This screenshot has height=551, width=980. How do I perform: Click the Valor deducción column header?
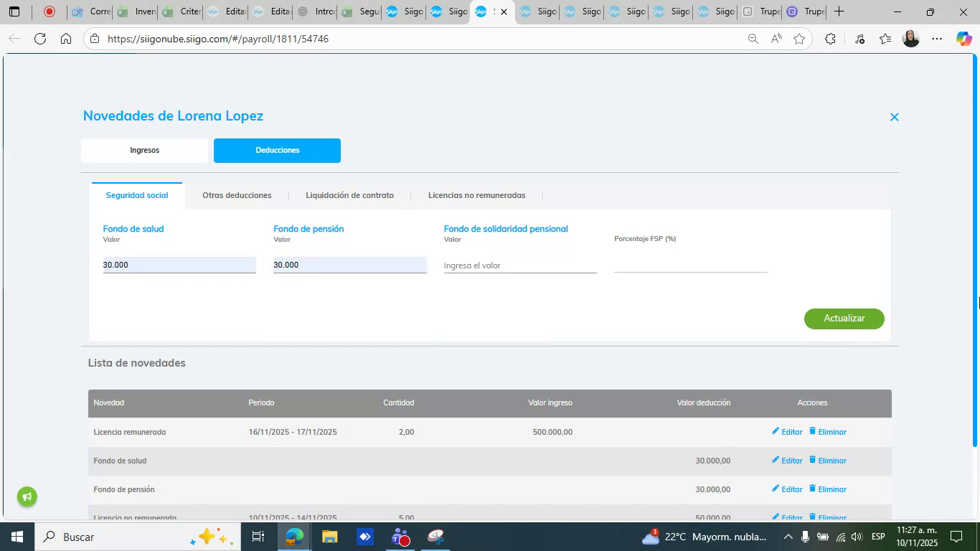(703, 402)
